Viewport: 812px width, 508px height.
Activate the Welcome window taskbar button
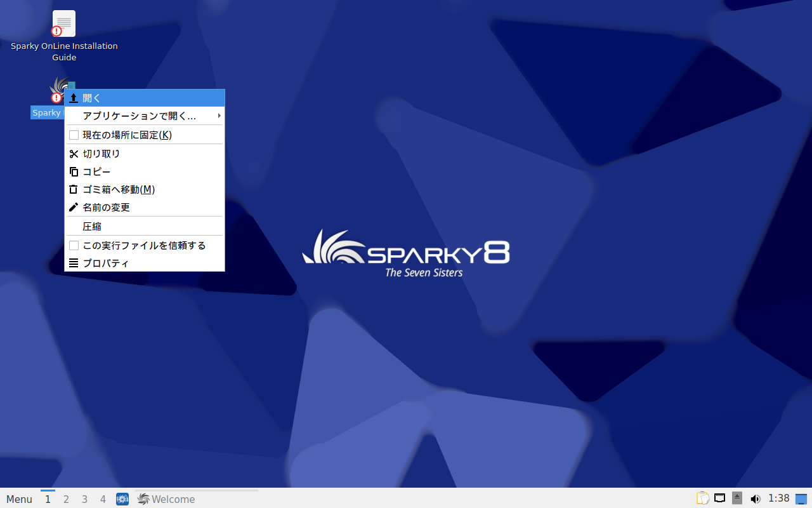pos(197,499)
